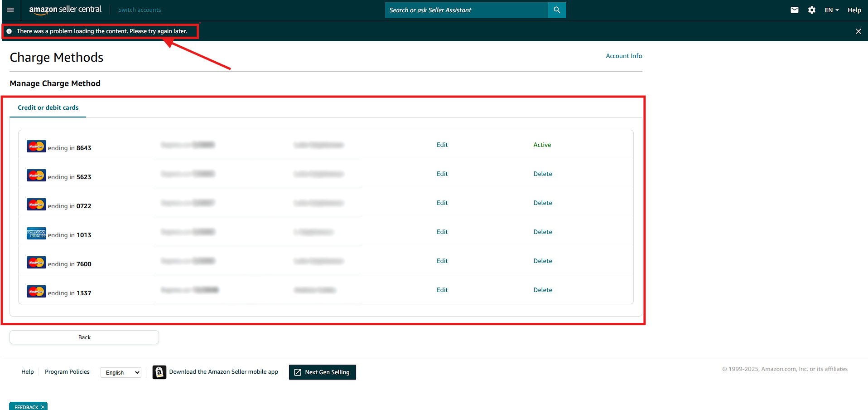Edit the card ending in 7600
This screenshot has height=410, width=868.
coord(442,261)
